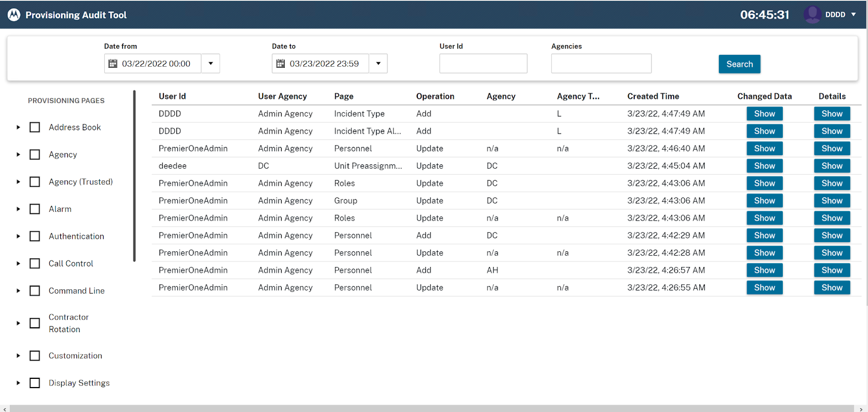
Task: Expand the Address Book tree node
Action: coord(18,127)
